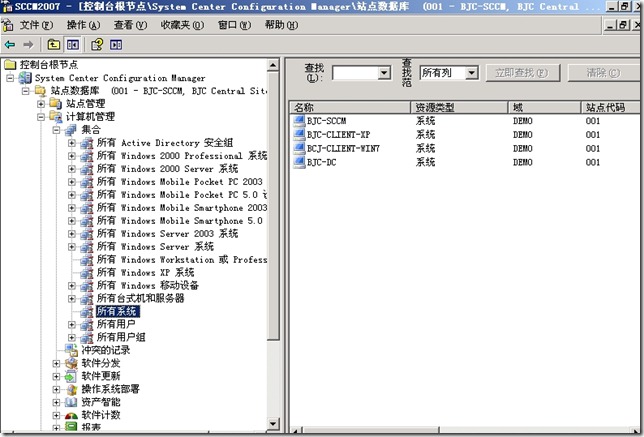
Task: Click the 所有用户组 collection icon
Action: (x=87, y=337)
